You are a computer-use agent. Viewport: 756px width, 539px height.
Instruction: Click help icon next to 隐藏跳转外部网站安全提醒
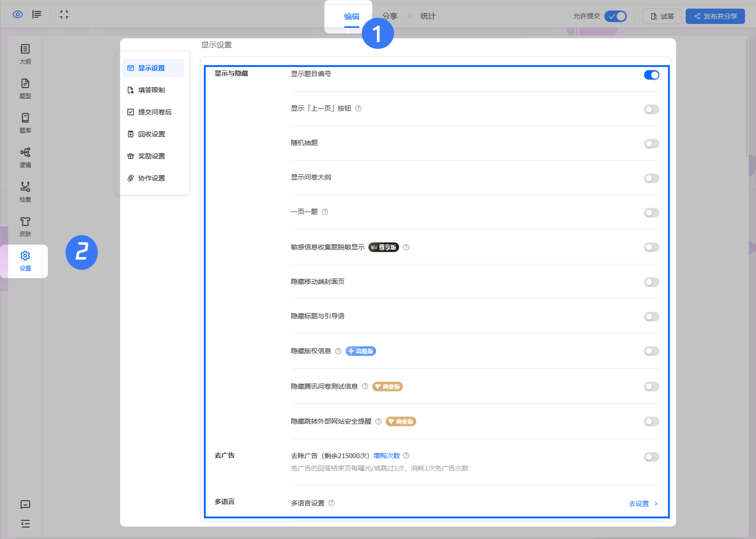click(x=378, y=421)
